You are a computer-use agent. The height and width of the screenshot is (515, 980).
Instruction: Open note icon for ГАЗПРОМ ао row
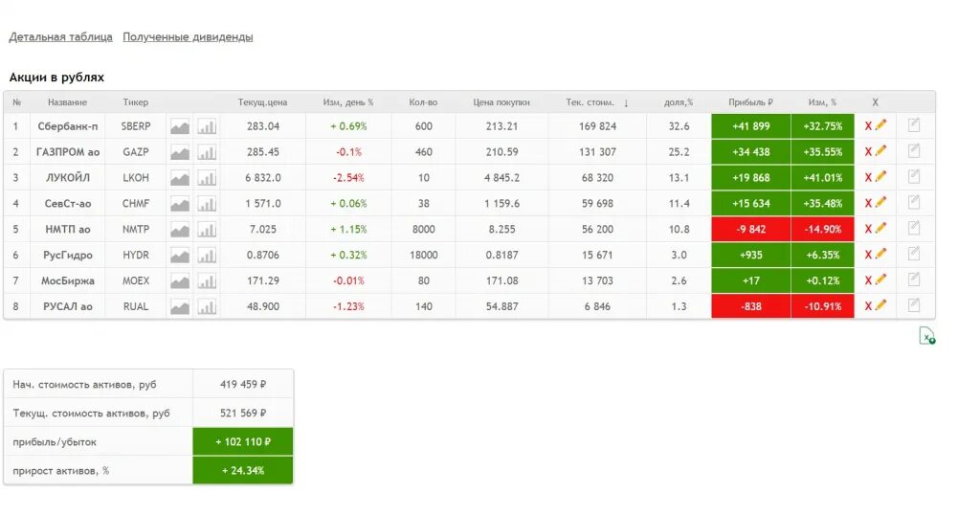click(x=914, y=150)
